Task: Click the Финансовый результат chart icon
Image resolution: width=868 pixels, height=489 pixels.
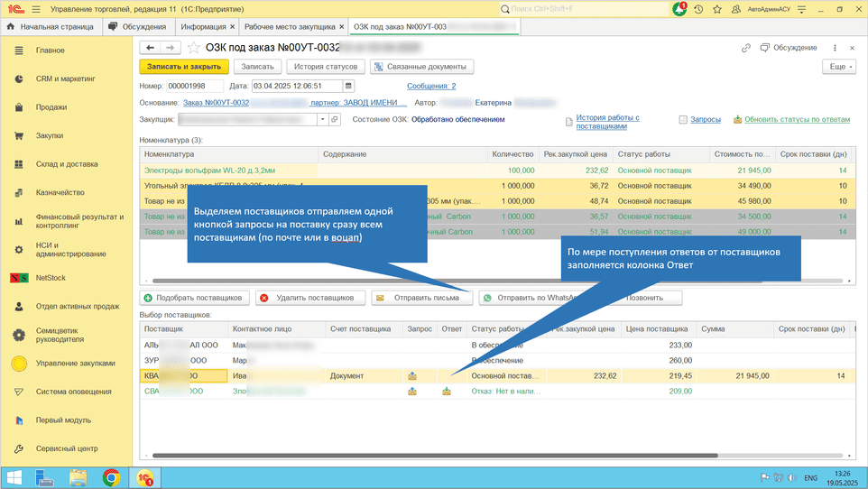Action: coord(19,221)
